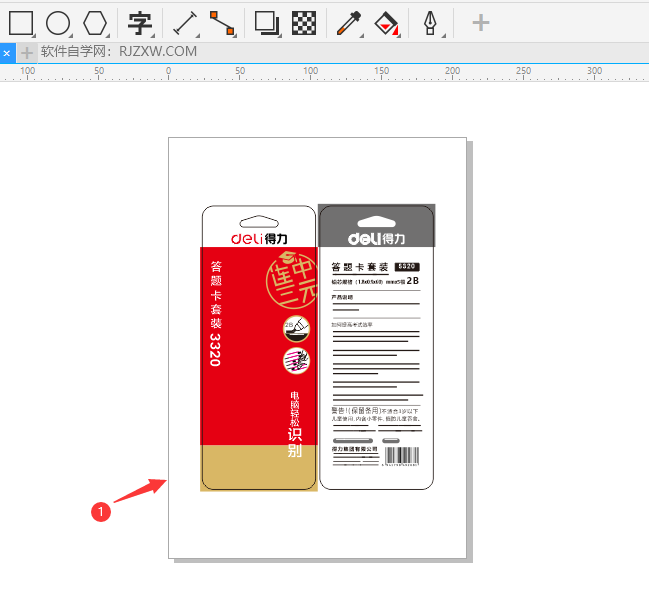Screen dimensions: 649x603
Task: Open Eyedropper tool flyout arrow
Action: click(x=362, y=36)
